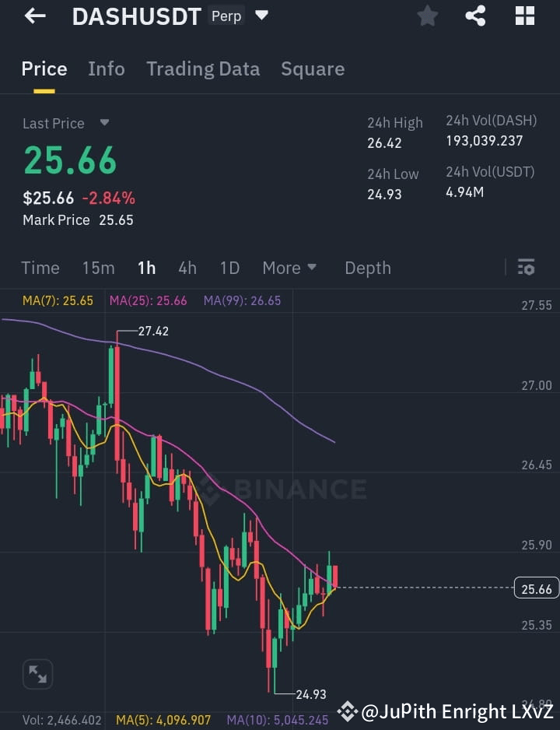Viewport: 560px width, 730px height.
Task: Open the Square tab
Action: tap(313, 69)
